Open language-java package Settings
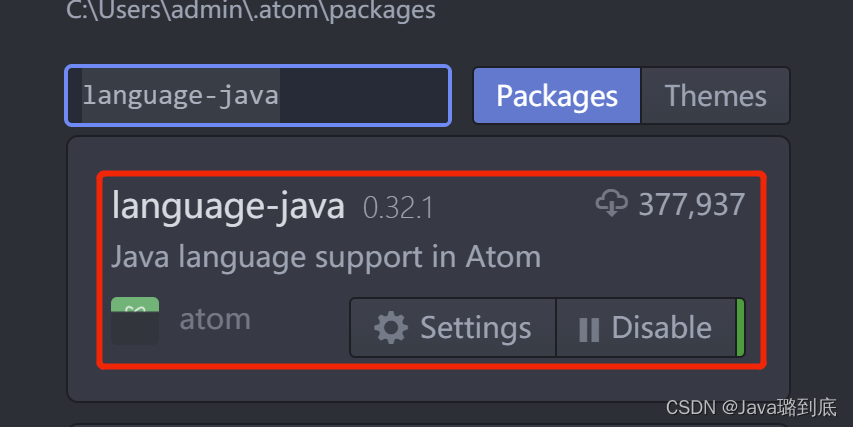This screenshot has width=853, height=427. click(x=453, y=327)
